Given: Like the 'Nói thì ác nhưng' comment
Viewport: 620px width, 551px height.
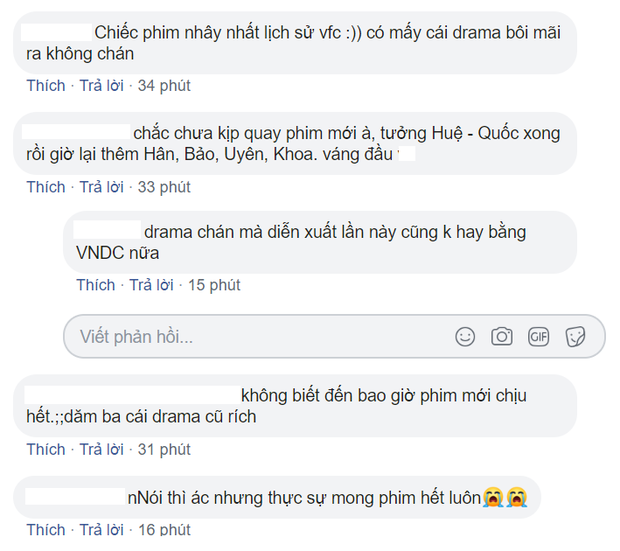Looking at the screenshot, I should (x=46, y=529).
